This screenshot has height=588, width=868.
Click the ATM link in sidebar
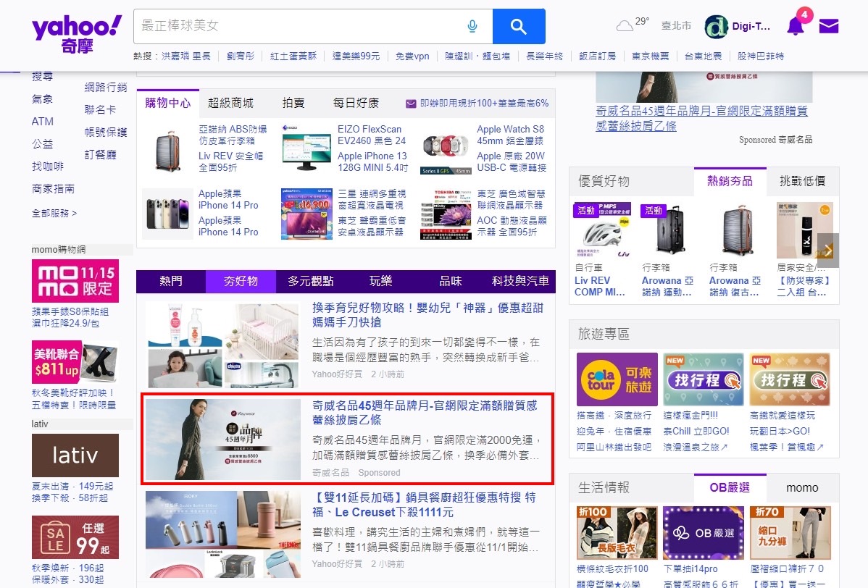coord(43,122)
